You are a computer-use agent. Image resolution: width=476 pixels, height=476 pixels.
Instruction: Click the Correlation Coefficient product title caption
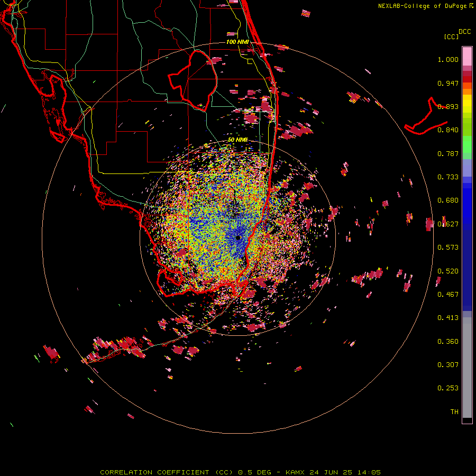point(241,472)
